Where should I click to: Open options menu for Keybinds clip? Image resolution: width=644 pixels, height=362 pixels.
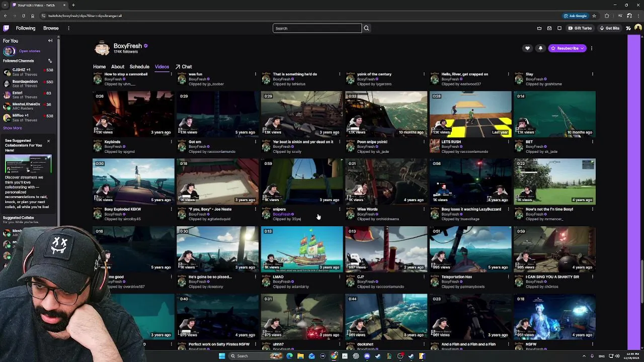tap(171, 142)
